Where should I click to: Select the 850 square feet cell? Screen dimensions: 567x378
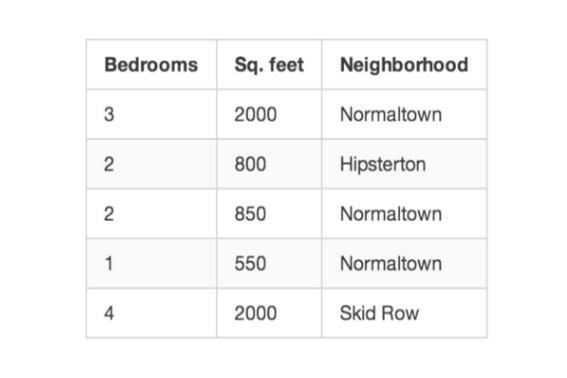pos(269,213)
